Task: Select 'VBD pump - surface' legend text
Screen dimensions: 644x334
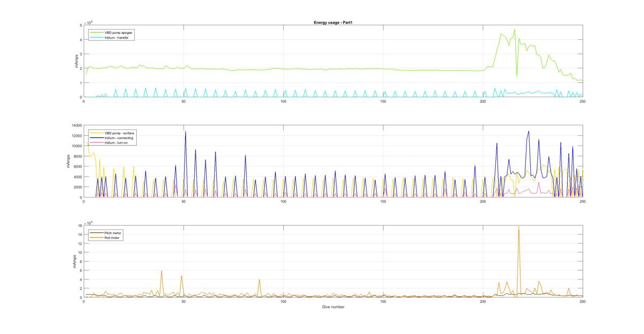Action: (x=119, y=133)
